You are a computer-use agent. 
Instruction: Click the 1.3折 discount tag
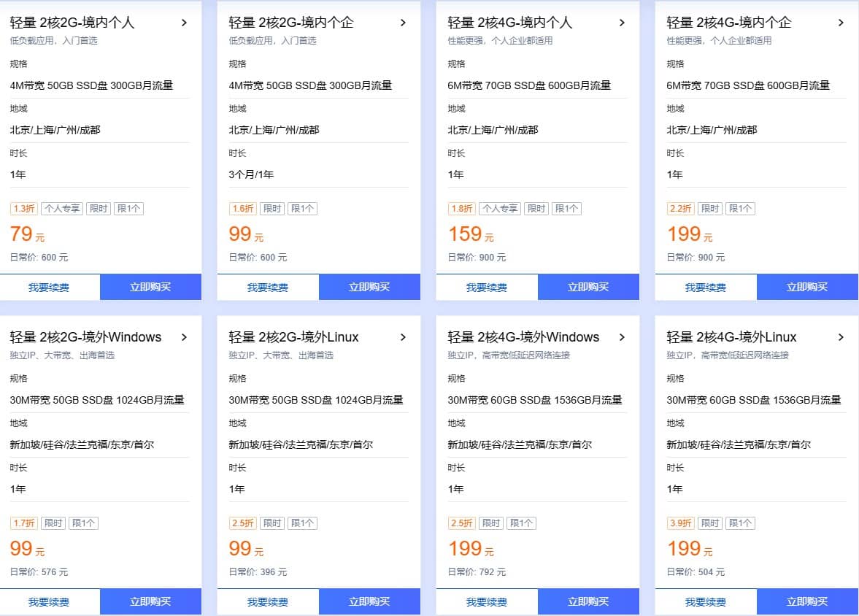tap(23, 208)
